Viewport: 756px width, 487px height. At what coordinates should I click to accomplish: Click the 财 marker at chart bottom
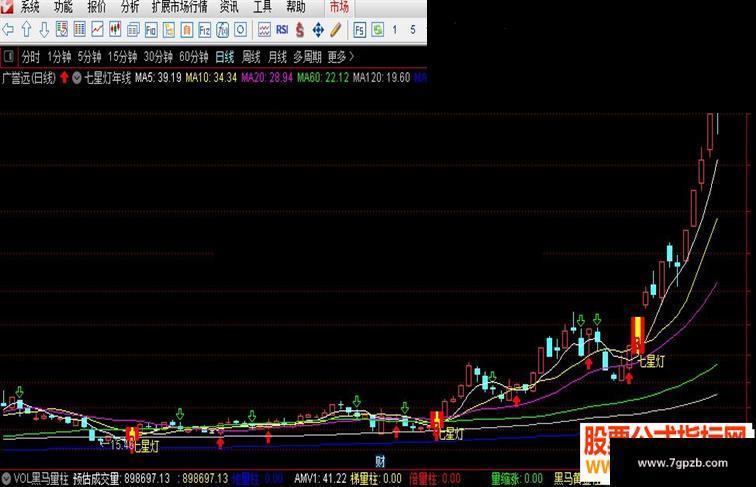tap(380, 461)
